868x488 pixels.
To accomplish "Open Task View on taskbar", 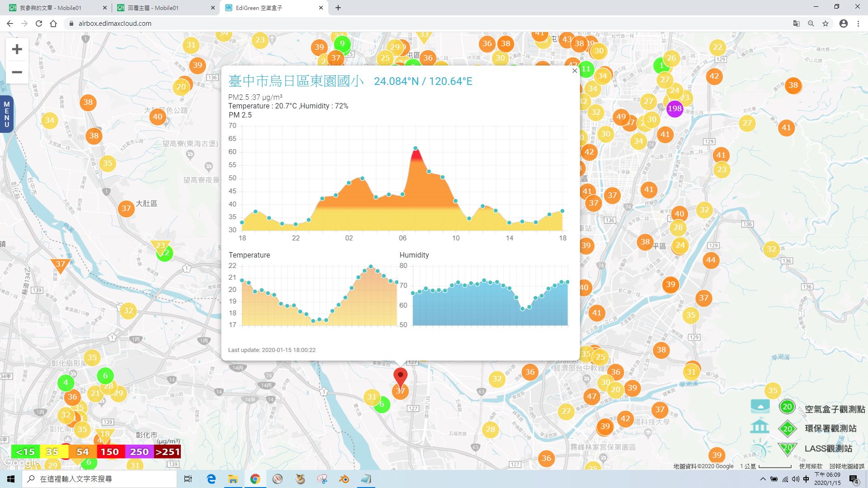I will (188, 479).
